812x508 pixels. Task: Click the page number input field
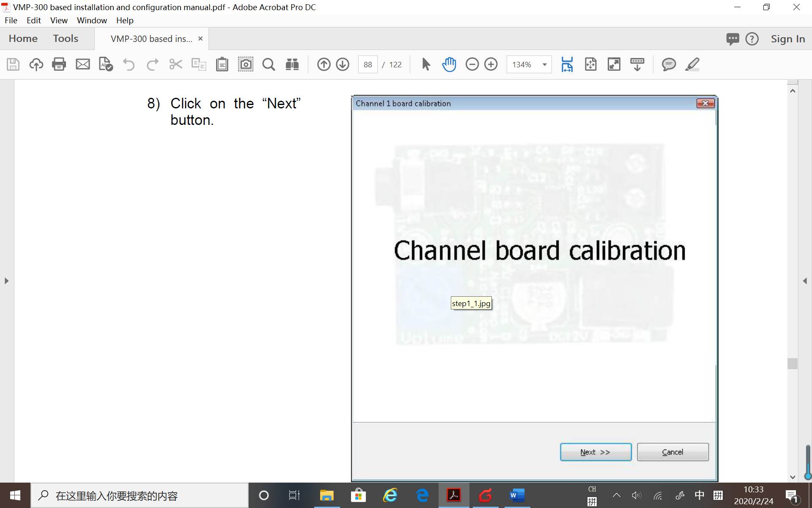(x=368, y=65)
